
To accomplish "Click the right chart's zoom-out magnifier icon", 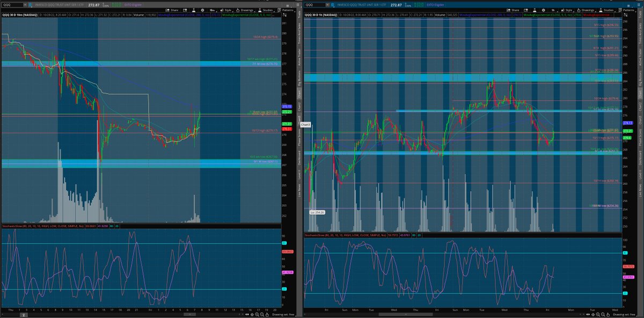I will [x=603, y=315].
